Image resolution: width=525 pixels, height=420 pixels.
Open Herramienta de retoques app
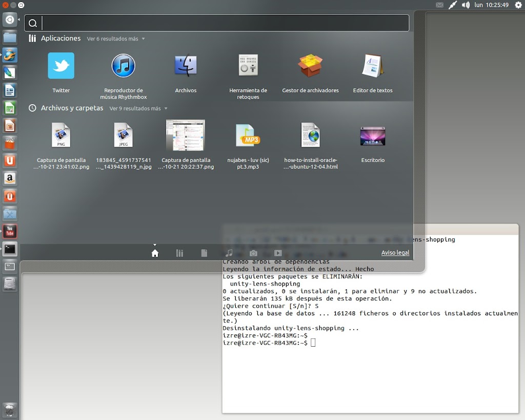pyautogui.click(x=248, y=66)
